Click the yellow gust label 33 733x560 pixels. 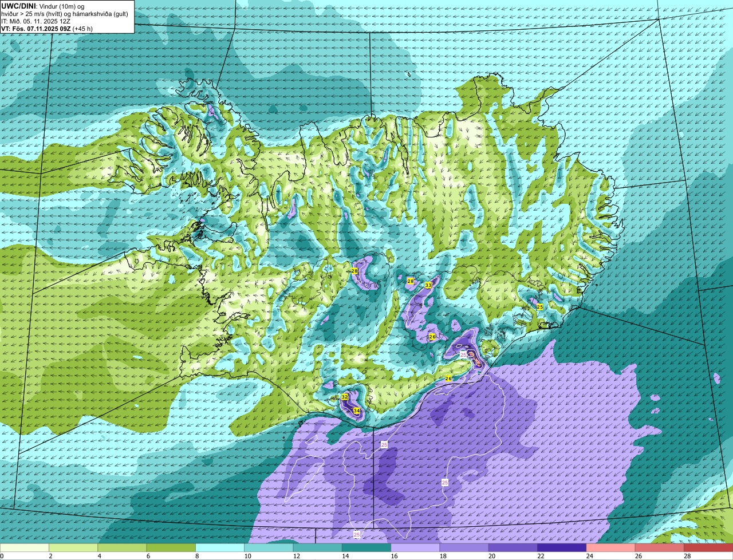[x=428, y=285]
